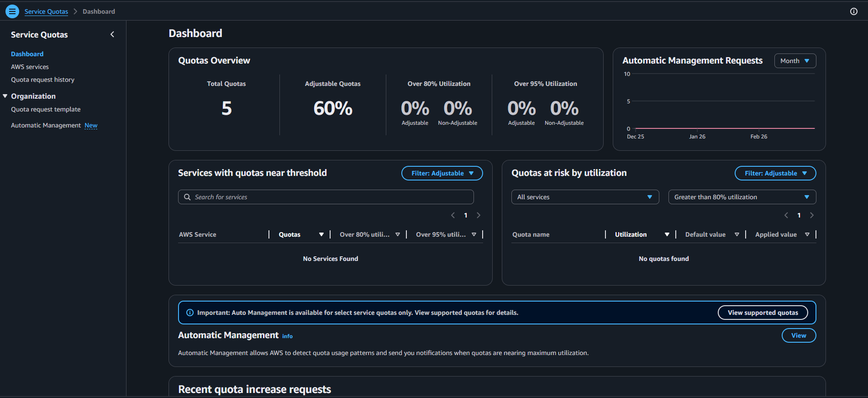This screenshot has width=868, height=398.
Task: Open the Month time range dropdown
Action: point(795,61)
